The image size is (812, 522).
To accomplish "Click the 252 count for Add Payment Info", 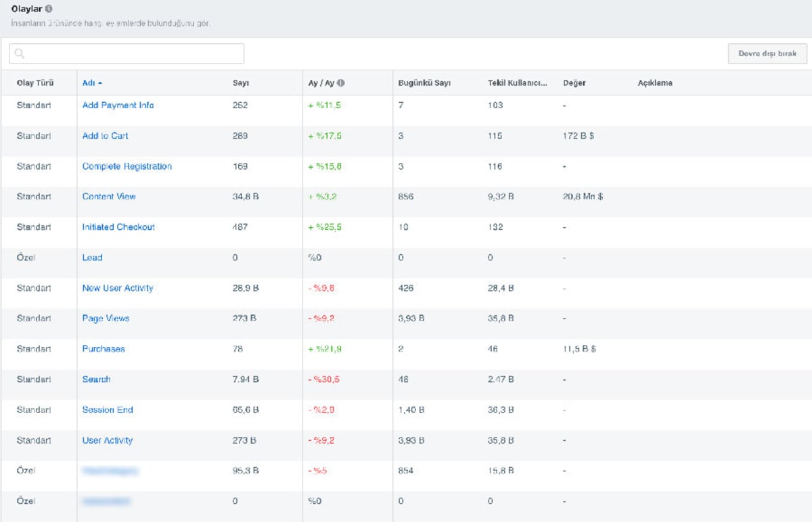I will 240,105.
